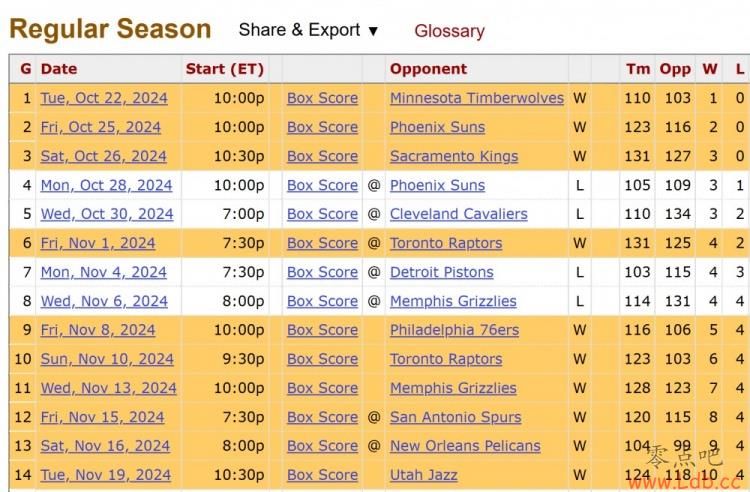Click the Philadelphia 76ers opponent link
Viewport: 750px width, 492px height.
point(454,330)
